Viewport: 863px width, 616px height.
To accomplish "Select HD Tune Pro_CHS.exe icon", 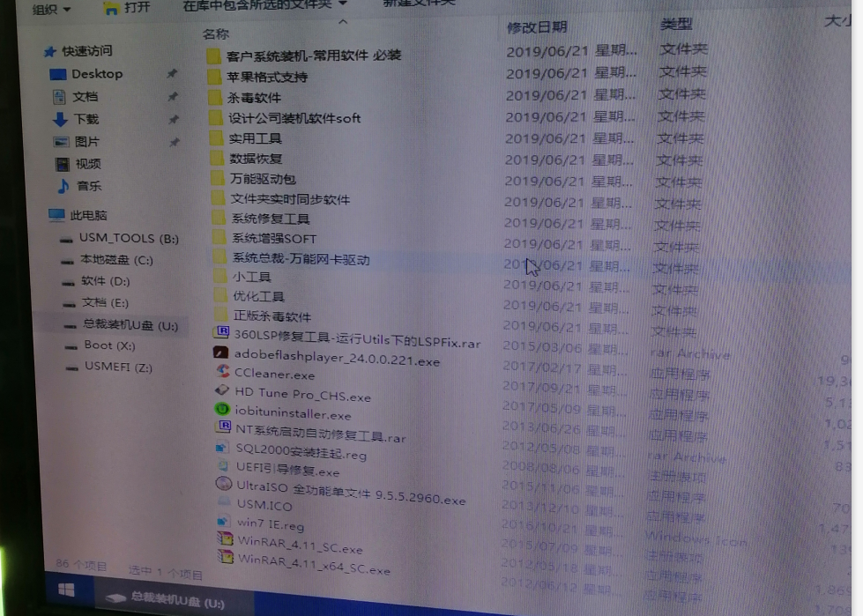I will [222, 390].
